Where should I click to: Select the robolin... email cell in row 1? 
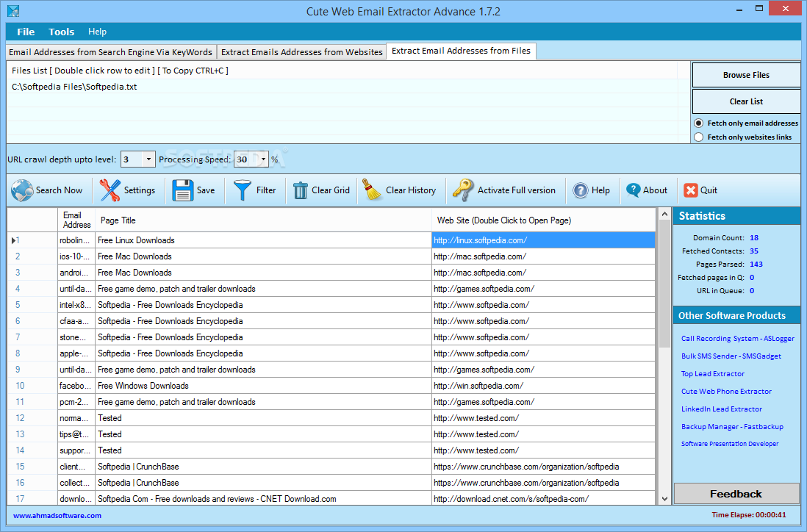pos(76,240)
